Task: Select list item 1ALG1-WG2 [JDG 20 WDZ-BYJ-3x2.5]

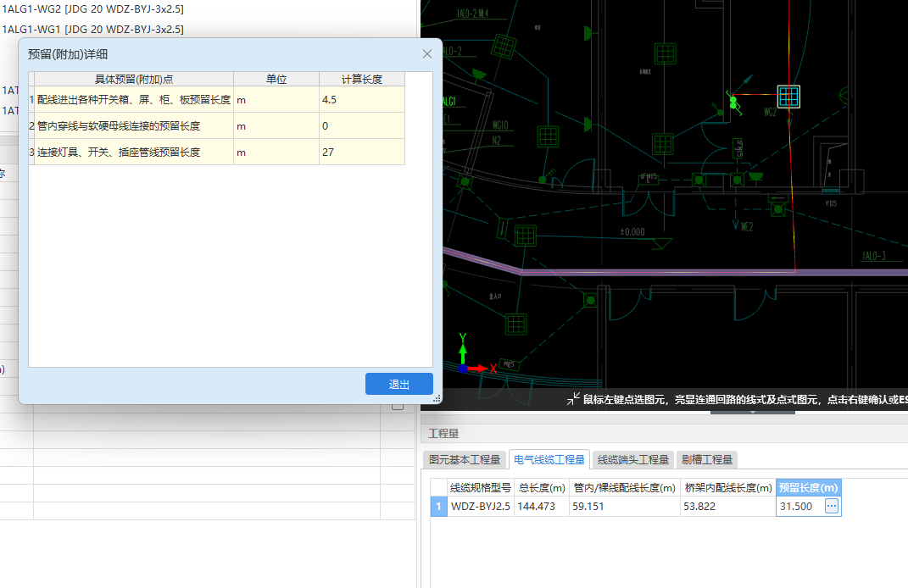Action: coord(92,9)
